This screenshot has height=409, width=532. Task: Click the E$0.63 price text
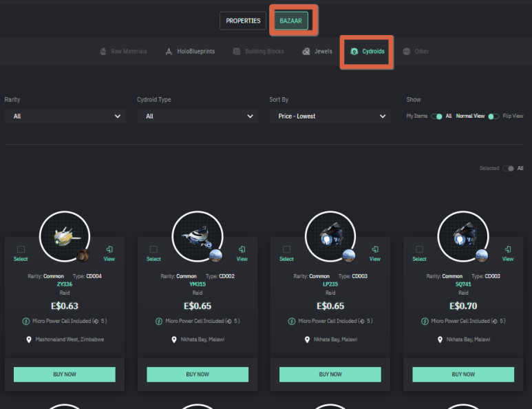[65, 306]
